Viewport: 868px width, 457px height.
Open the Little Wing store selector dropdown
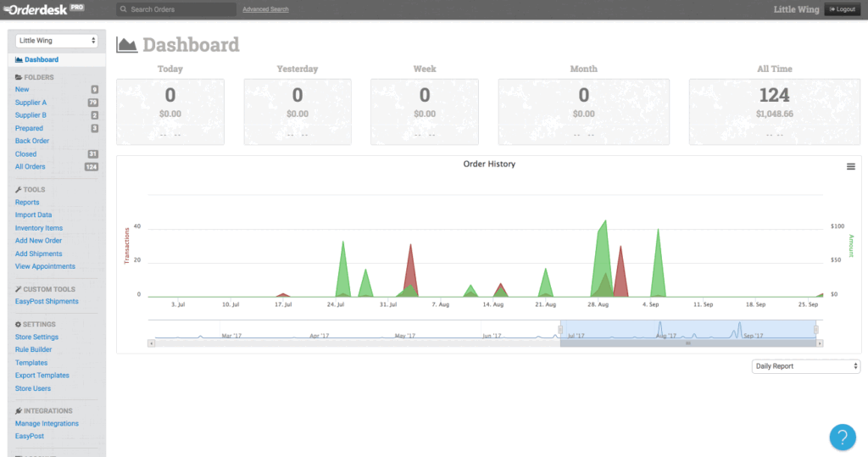click(x=57, y=41)
